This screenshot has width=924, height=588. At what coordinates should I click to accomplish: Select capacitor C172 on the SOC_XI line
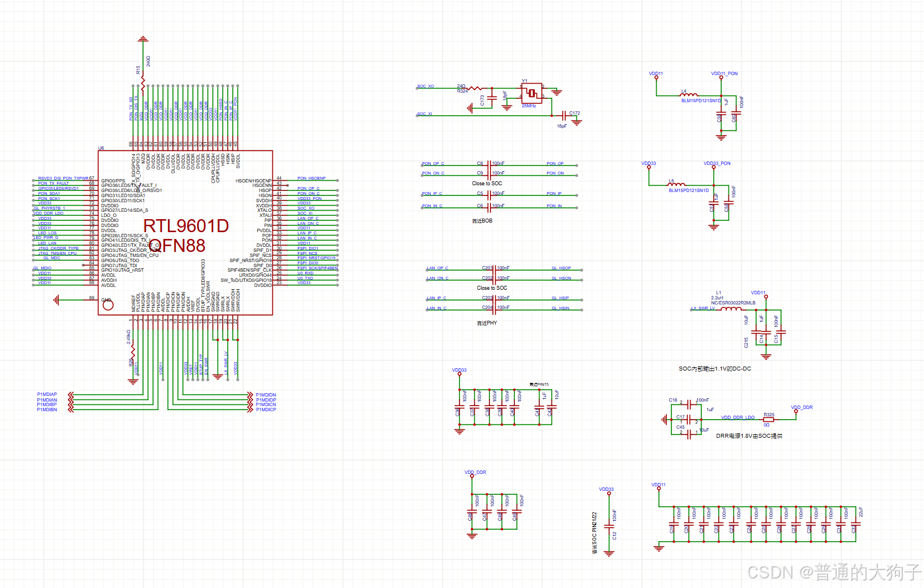[565, 116]
